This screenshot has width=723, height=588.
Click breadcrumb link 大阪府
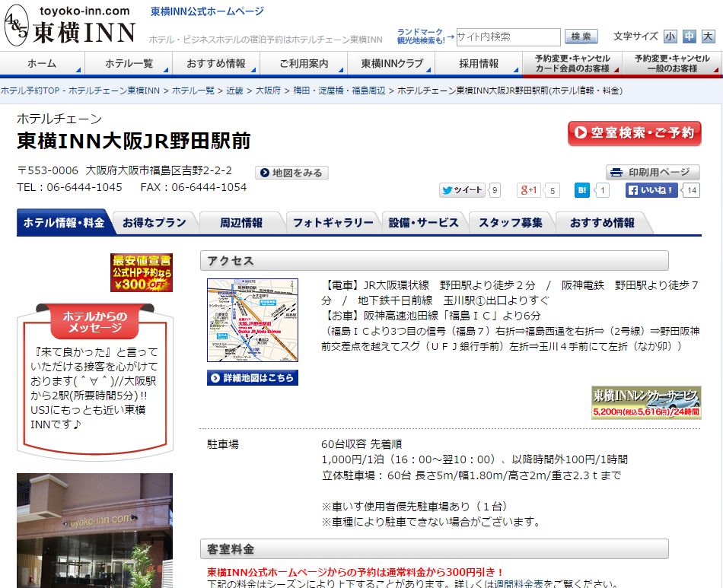tap(268, 91)
